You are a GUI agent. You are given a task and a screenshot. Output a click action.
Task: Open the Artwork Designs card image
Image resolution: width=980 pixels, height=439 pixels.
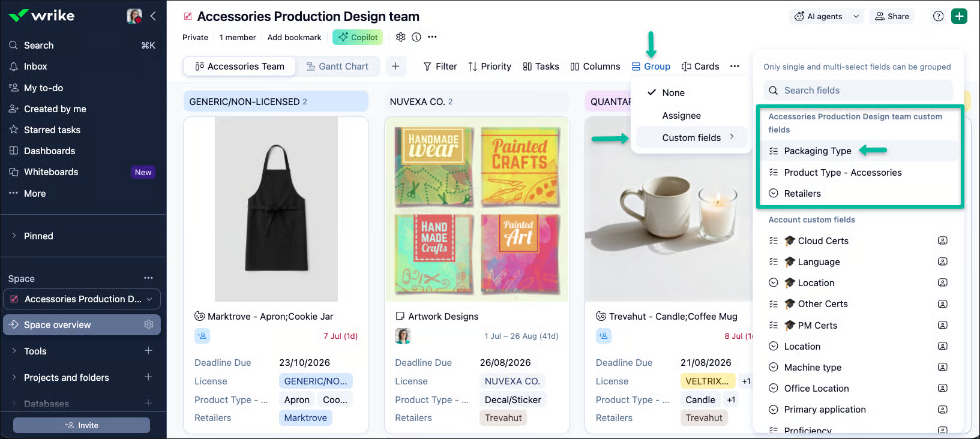[x=477, y=209]
